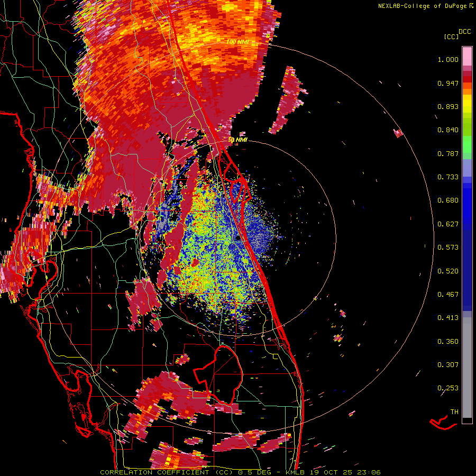476x476 pixels.
Task: Pick the pink swatch atop the color bar
Action: (x=467, y=56)
